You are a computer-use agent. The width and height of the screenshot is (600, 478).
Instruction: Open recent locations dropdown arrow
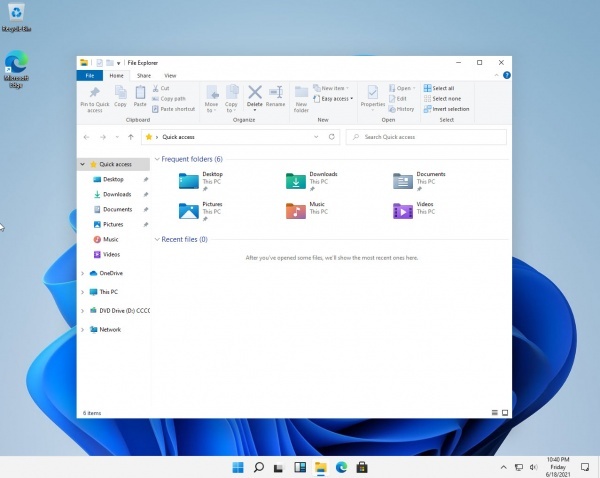click(117, 137)
